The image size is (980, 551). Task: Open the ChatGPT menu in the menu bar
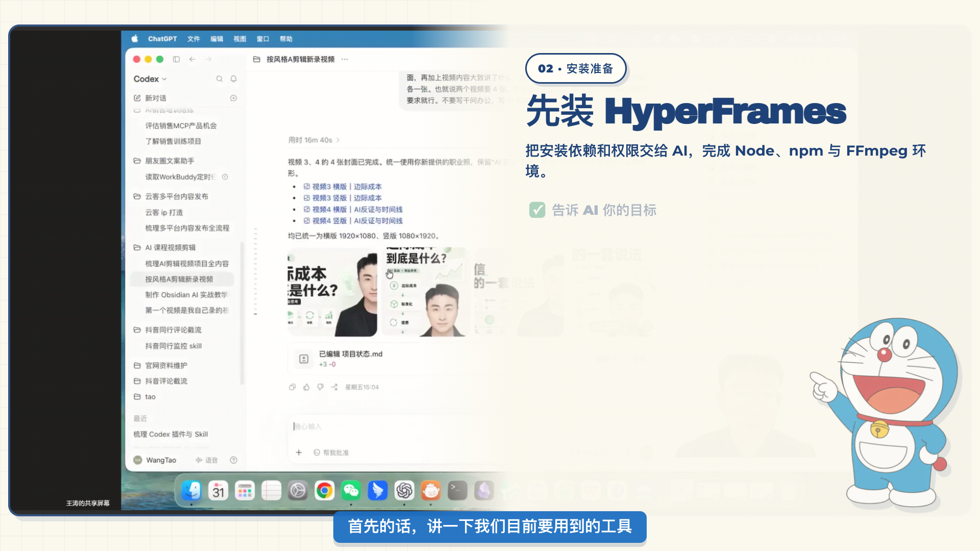[162, 39]
